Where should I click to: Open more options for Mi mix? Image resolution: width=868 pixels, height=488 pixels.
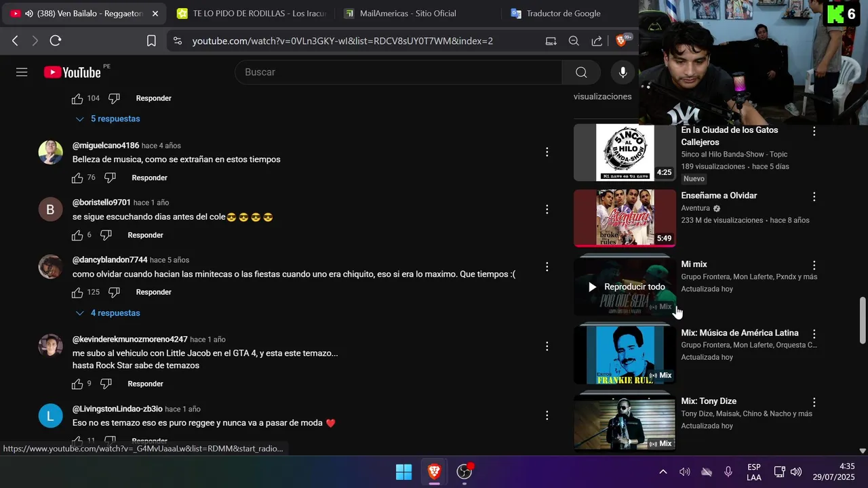[814, 265]
